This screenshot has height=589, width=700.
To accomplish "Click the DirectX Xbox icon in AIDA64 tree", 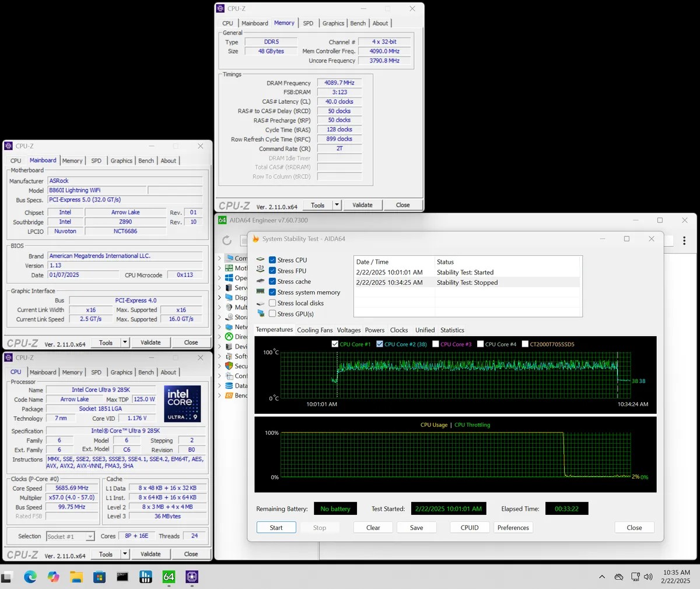I will [x=229, y=337].
